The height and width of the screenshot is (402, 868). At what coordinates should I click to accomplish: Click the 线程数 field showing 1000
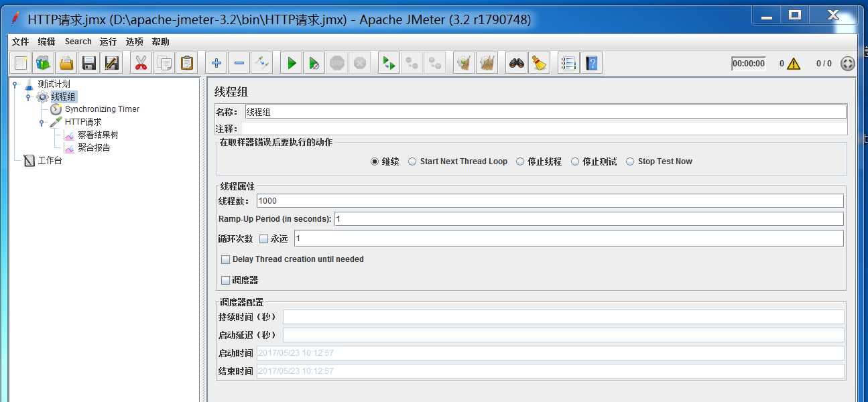click(x=550, y=200)
